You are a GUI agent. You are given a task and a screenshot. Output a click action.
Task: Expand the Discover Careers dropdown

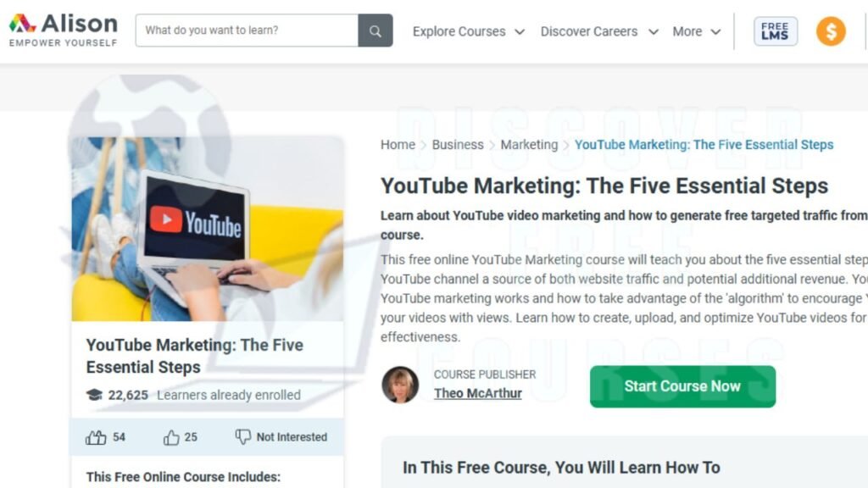[599, 31]
